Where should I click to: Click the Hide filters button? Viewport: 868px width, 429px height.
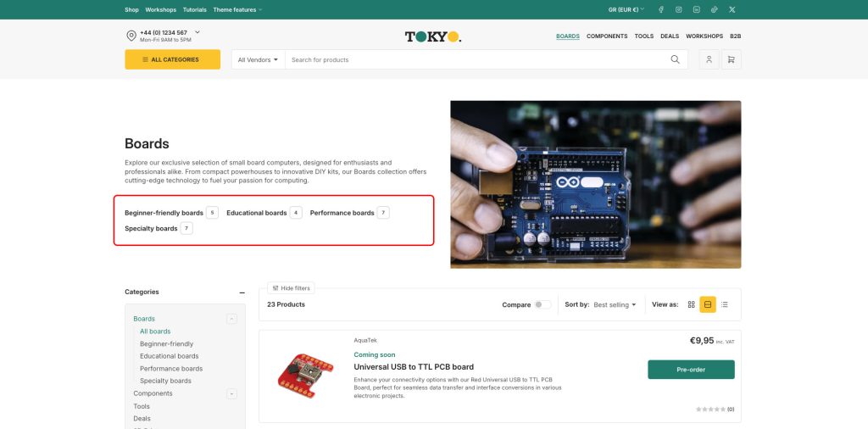pyautogui.click(x=292, y=288)
